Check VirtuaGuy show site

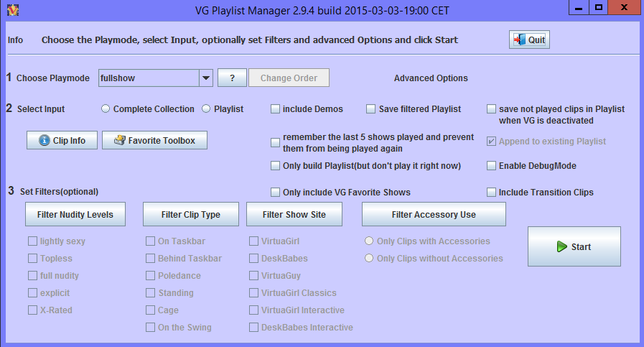[x=254, y=275]
